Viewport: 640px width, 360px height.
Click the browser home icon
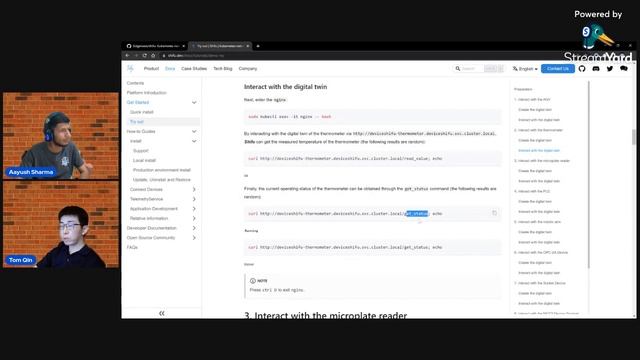coord(153,56)
